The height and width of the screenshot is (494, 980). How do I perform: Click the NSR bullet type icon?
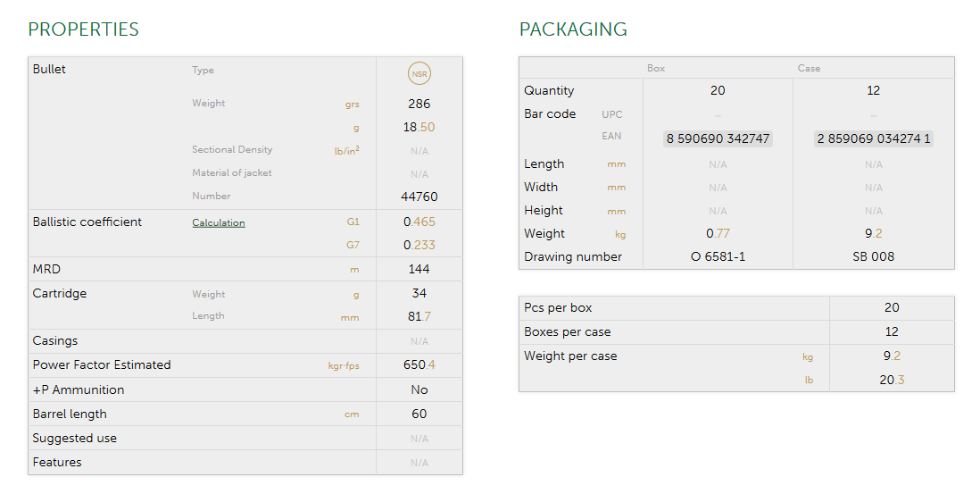pyautogui.click(x=419, y=73)
